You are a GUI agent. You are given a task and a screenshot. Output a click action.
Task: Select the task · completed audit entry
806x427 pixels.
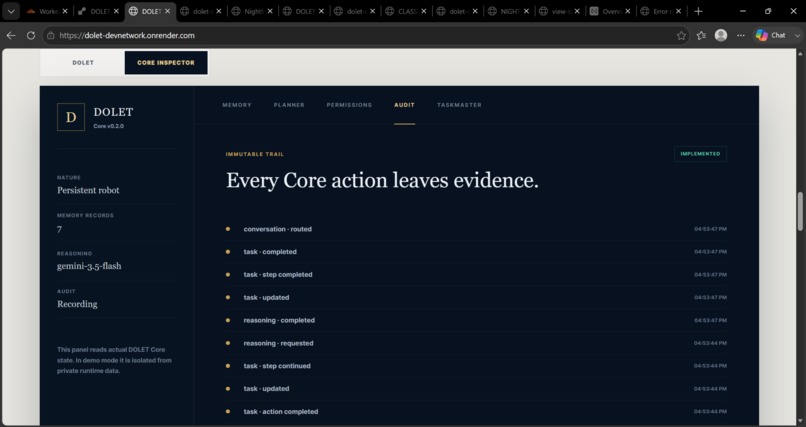(476, 252)
